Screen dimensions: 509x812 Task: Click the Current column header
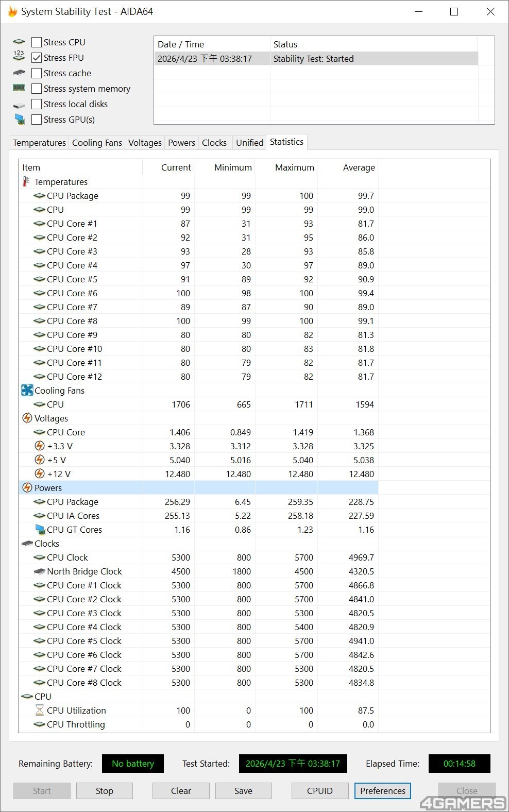(x=168, y=167)
